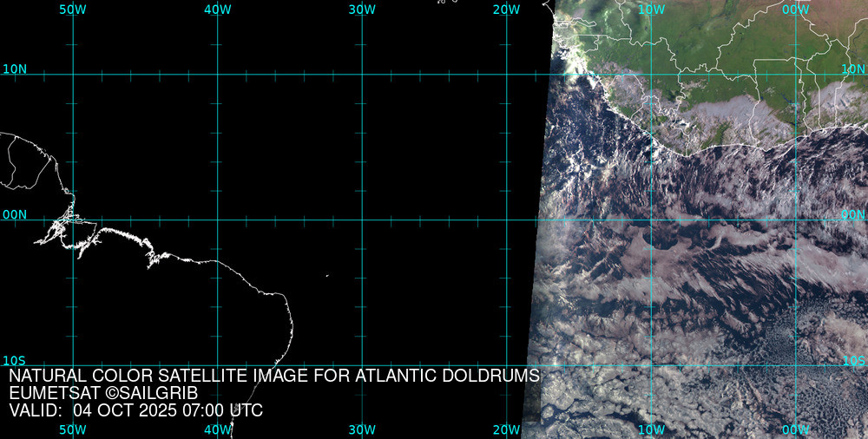Click the 00W longitude label along the top edge
Screen dimensions: 868x439
pos(795,9)
